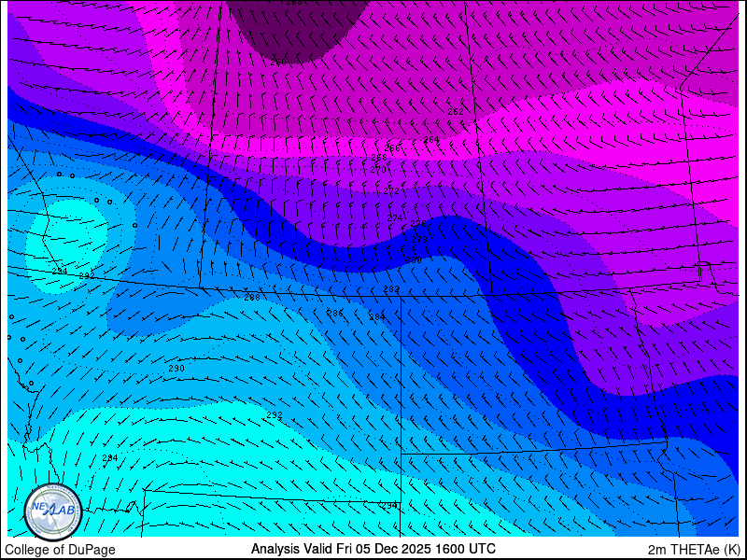Click the 268 contour label
Screen dimensions: 747x560
pos(379,158)
